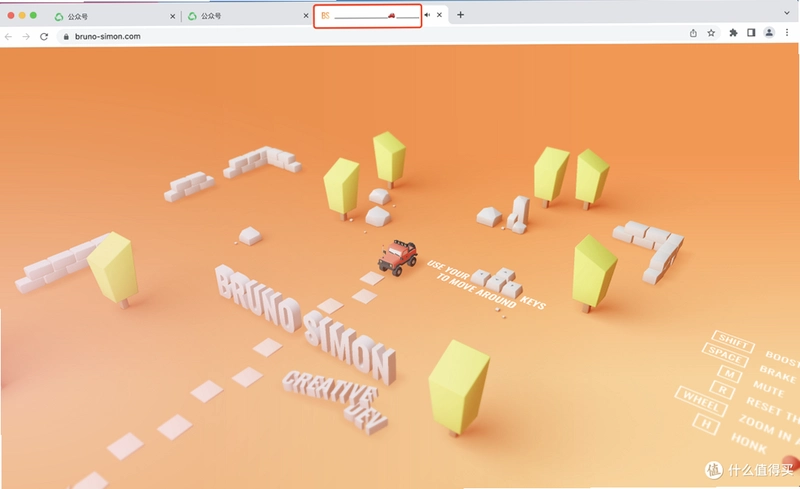Image resolution: width=800 pixels, height=489 pixels.
Task: Go back using the browser back arrow
Action: [x=8, y=36]
